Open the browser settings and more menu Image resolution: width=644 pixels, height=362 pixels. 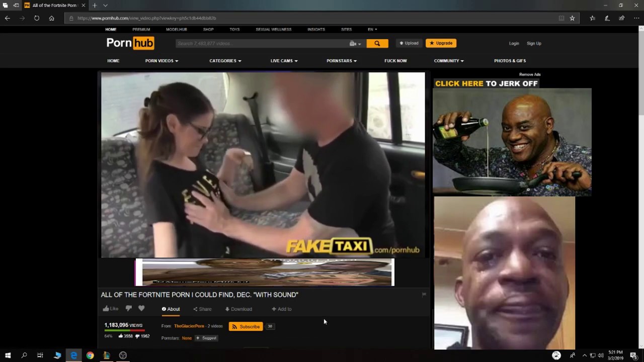pyautogui.click(x=636, y=18)
